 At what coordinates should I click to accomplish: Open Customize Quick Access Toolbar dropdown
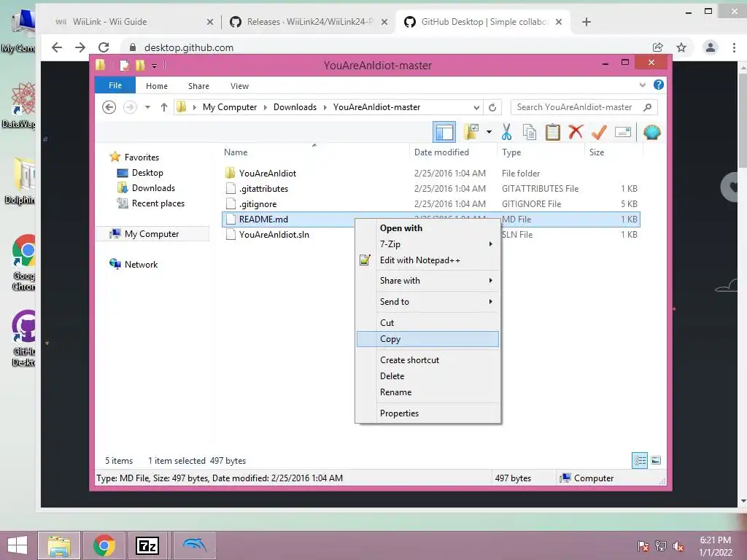[x=155, y=66]
